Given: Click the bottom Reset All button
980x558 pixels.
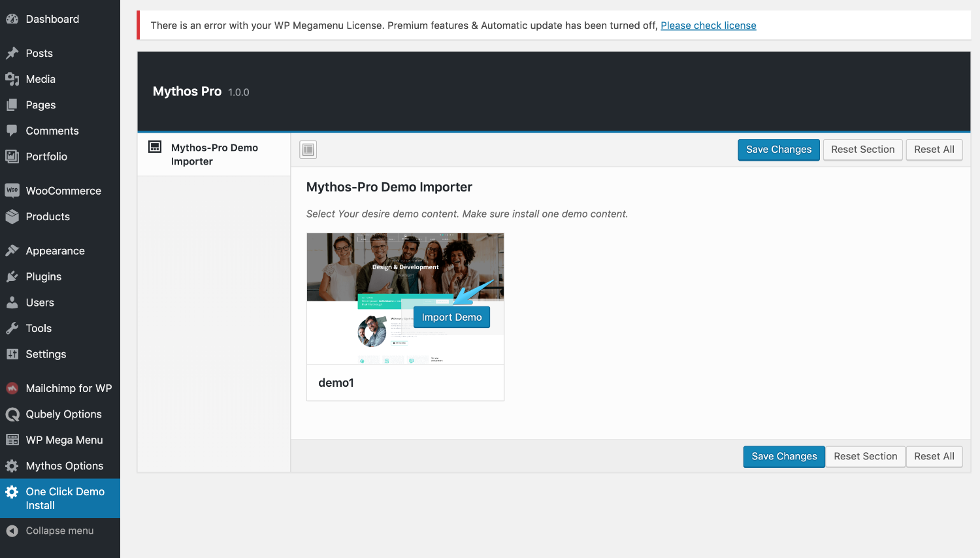Looking at the screenshot, I should [934, 457].
